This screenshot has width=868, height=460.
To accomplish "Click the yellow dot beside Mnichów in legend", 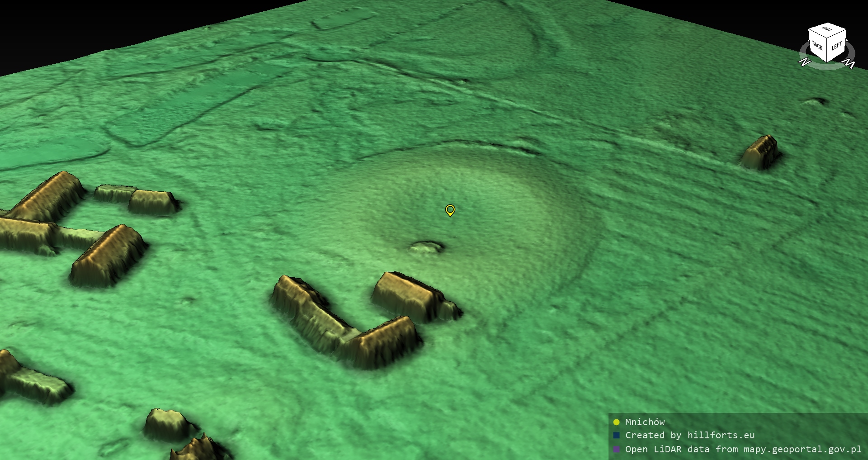I will 616,422.
